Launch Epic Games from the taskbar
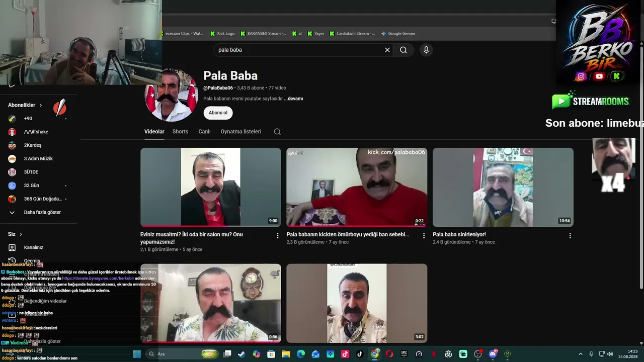The width and height of the screenshot is (644, 362). point(404,354)
